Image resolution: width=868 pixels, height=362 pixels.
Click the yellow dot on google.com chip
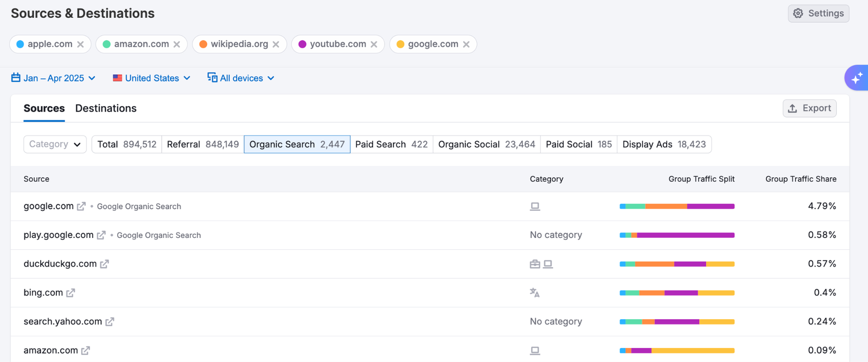tap(400, 44)
